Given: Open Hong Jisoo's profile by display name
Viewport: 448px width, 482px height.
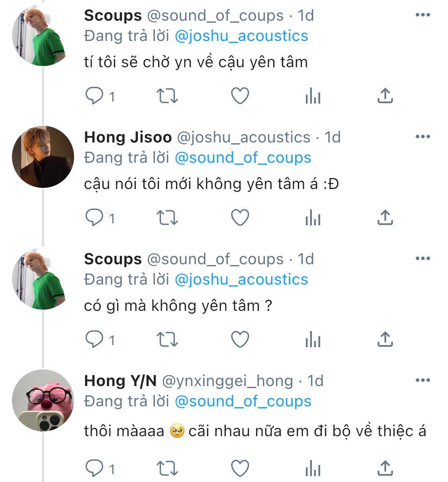Looking at the screenshot, I should (128, 137).
